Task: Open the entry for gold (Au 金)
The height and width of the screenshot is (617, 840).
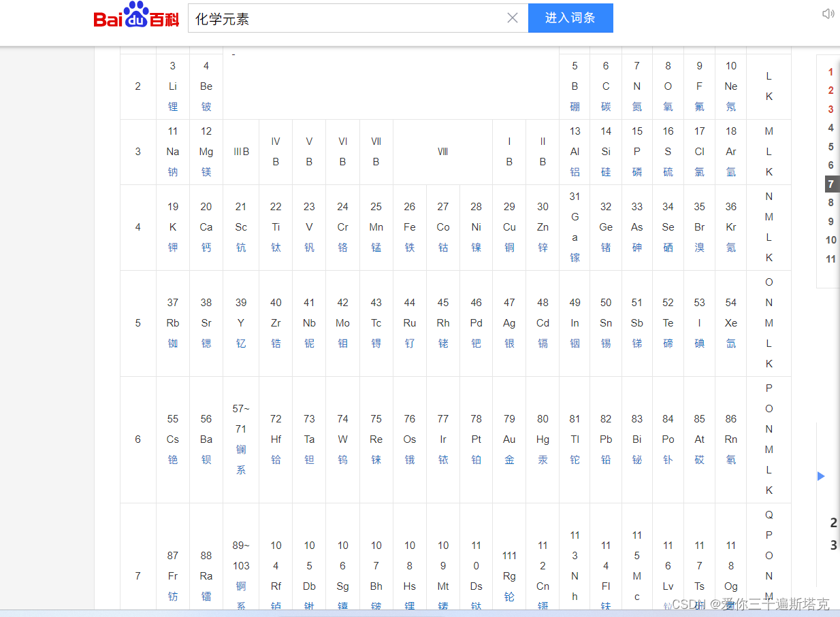Action: (x=509, y=439)
